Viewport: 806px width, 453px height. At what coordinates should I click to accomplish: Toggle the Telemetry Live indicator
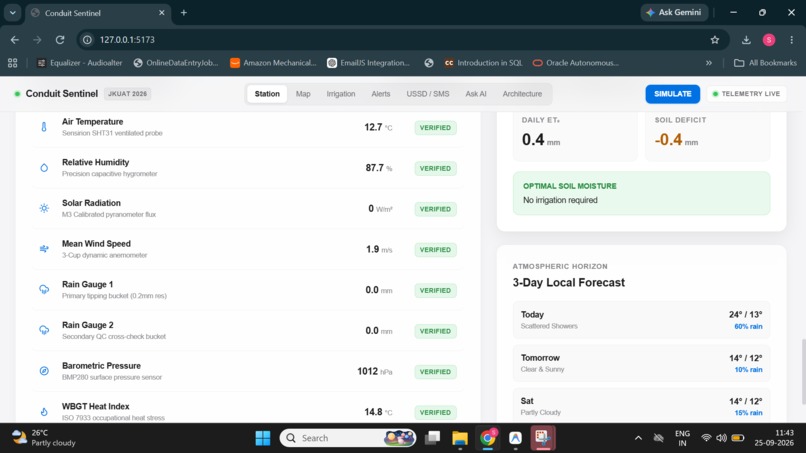(x=747, y=94)
